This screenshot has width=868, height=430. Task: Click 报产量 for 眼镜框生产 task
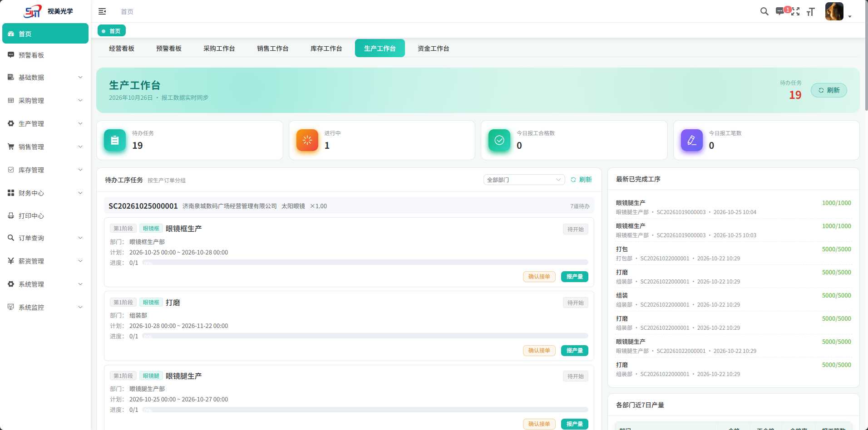click(575, 277)
